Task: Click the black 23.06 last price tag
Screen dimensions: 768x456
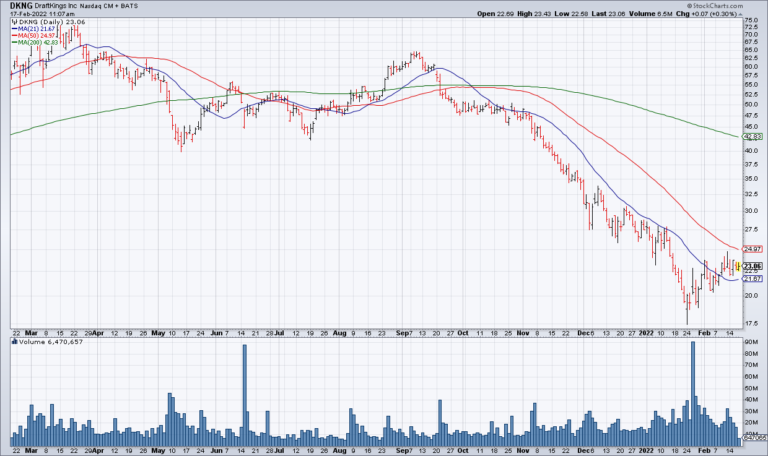Action: click(751, 265)
